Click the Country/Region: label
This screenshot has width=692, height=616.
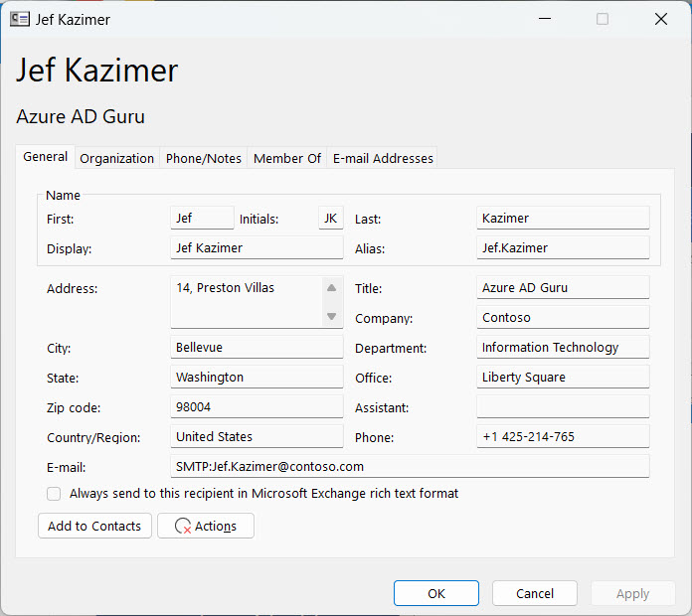tap(93, 438)
